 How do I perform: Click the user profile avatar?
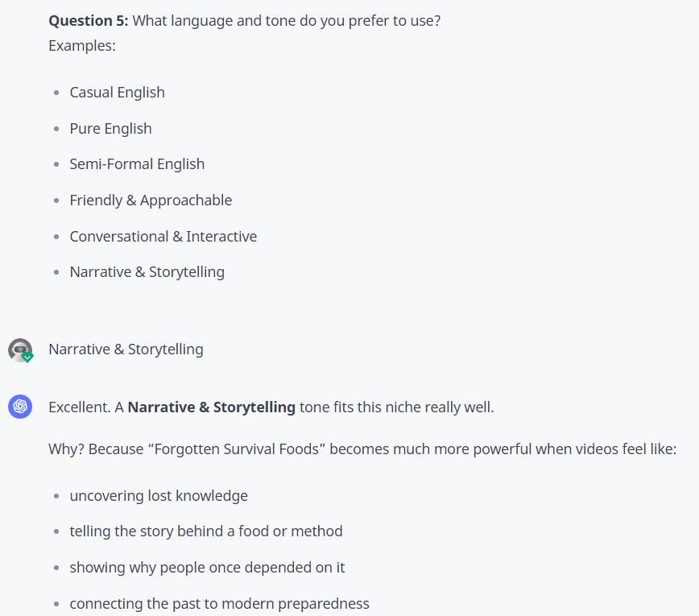coord(19,349)
